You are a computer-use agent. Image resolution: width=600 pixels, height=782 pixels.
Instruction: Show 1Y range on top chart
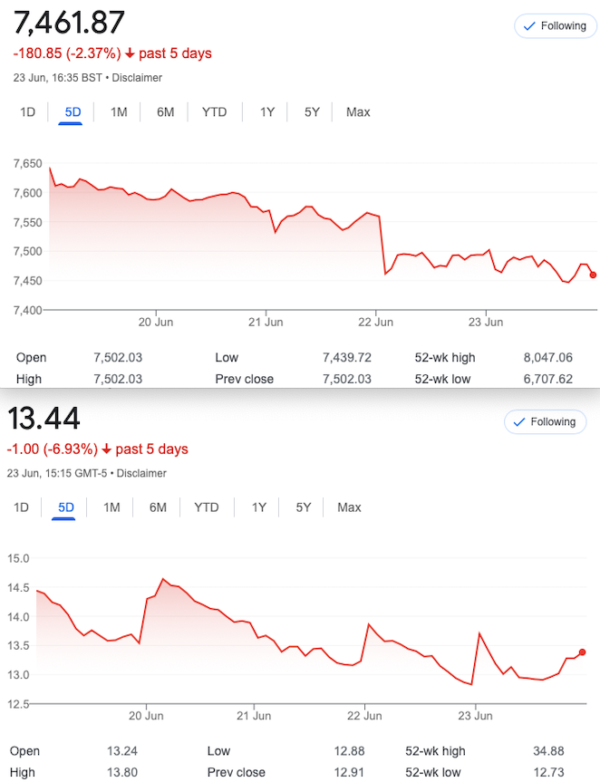tap(267, 112)
